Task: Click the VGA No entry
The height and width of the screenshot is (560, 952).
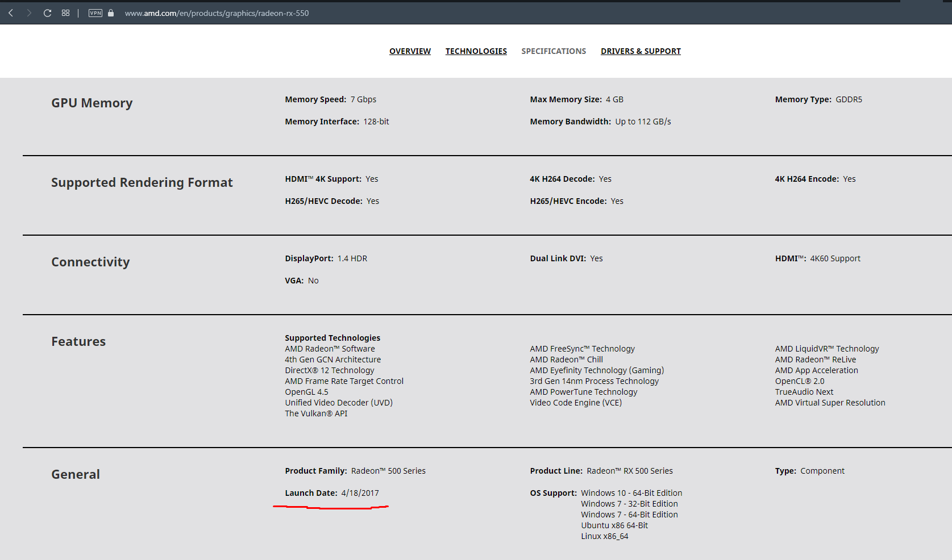Action: tap(302, 281)
